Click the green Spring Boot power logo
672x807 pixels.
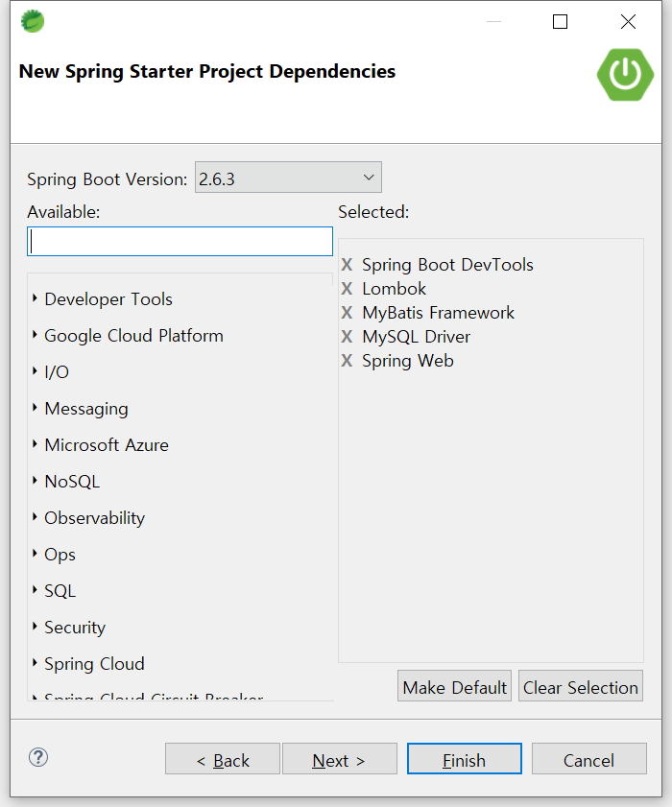coord(625,74)
